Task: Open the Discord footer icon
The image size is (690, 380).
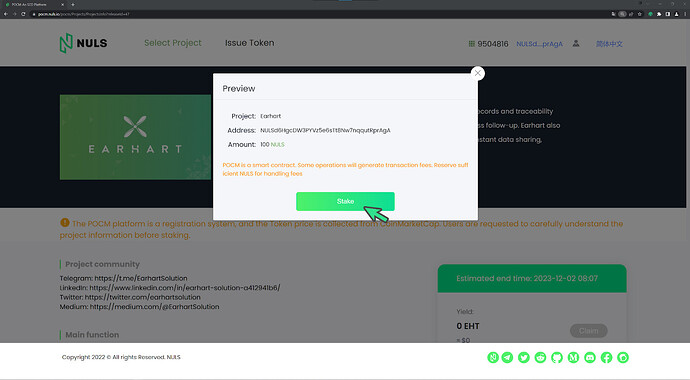Action: tap(590, 358)
